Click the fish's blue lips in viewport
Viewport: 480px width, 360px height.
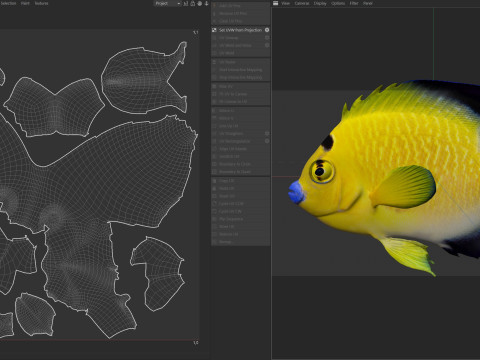[x=296, y=193]
